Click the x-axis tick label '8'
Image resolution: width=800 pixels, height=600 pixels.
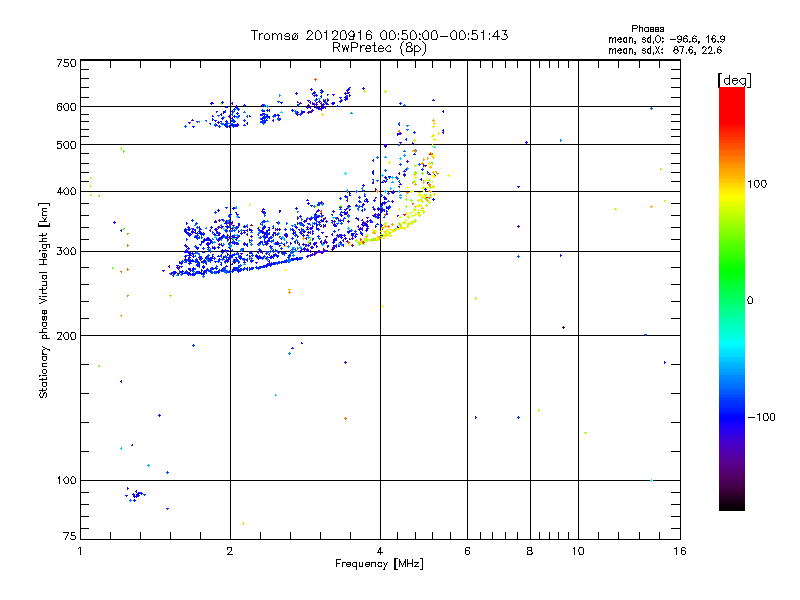pyautogui.click(x=530, y=551)
